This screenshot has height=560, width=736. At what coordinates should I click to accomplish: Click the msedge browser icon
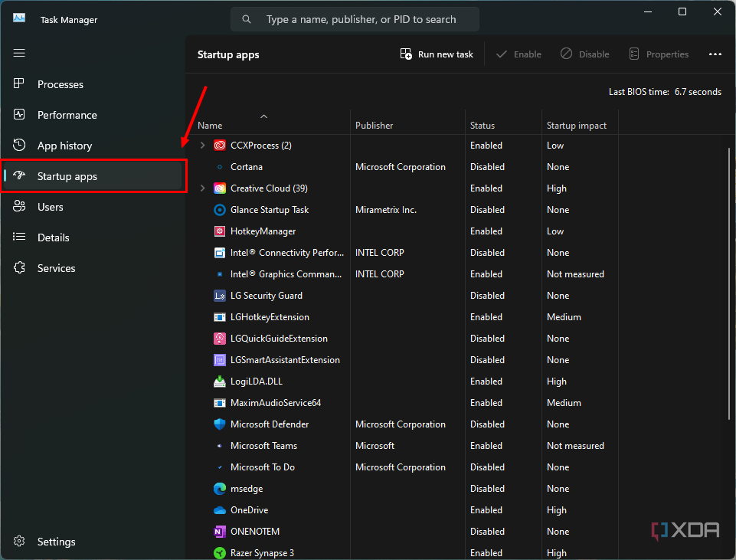click(220, 489)
